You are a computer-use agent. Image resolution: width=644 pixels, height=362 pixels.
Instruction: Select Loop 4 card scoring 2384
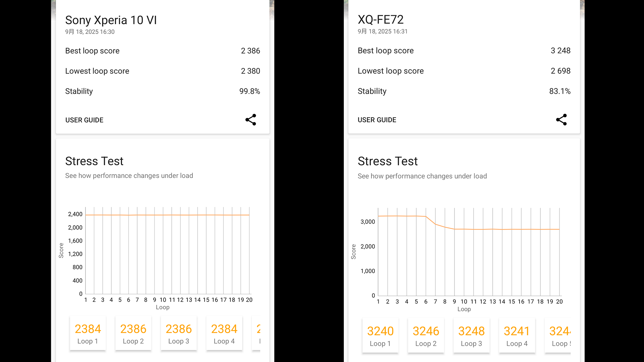tap(224, 333)
